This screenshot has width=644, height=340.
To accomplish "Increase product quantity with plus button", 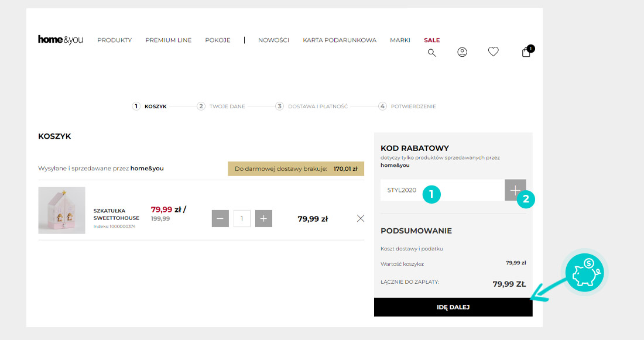I will coord(263,218).
